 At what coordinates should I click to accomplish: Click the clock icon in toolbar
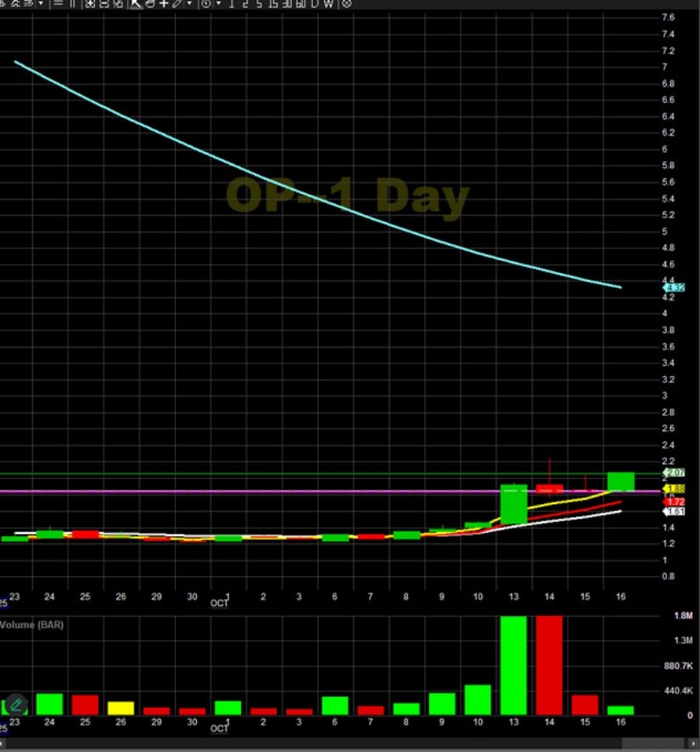[206, 3]
